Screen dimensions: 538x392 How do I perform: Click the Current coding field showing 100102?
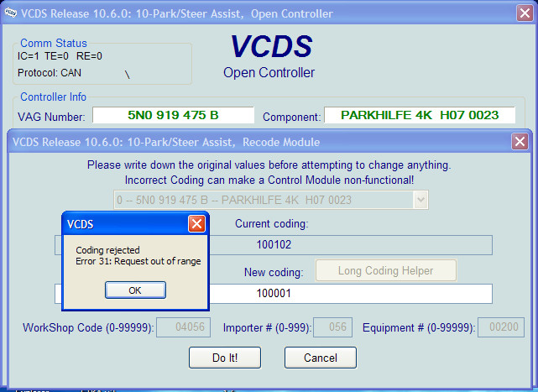(x=274, y=245)
